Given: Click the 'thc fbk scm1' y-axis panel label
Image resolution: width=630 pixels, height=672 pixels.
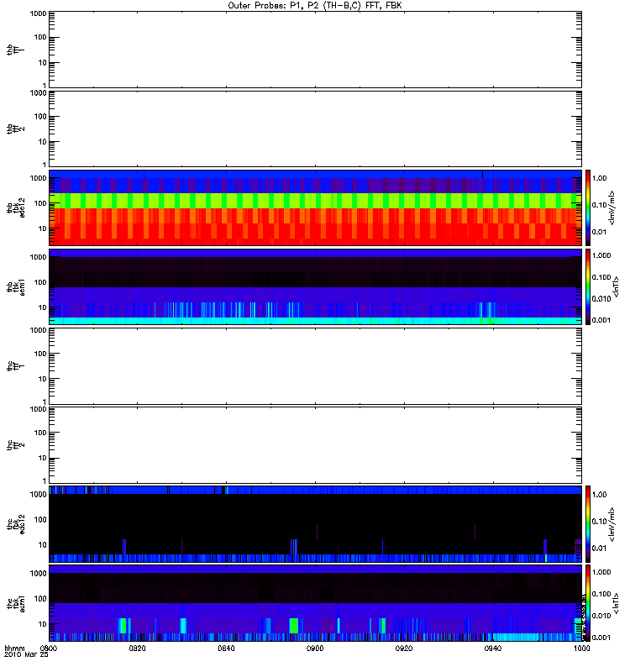Looking at the screenshot, I should (16, 603).
